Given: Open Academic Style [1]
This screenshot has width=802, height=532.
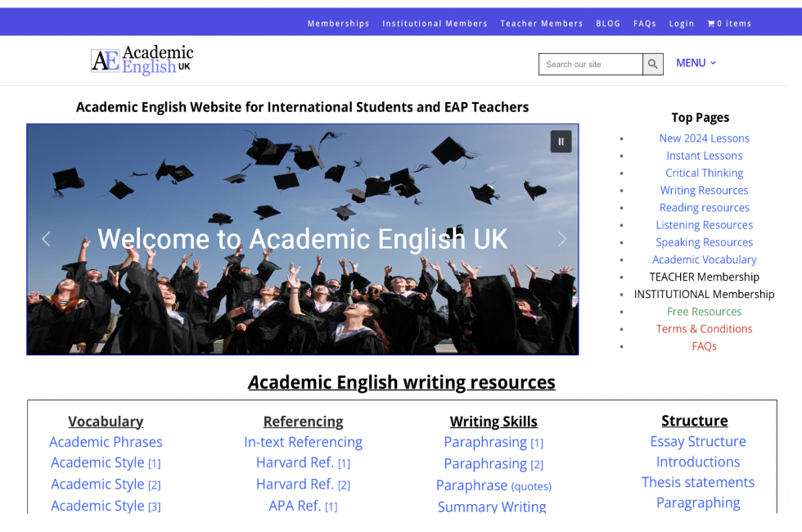Looking at the screenshot, I should (x=106, y=463).
